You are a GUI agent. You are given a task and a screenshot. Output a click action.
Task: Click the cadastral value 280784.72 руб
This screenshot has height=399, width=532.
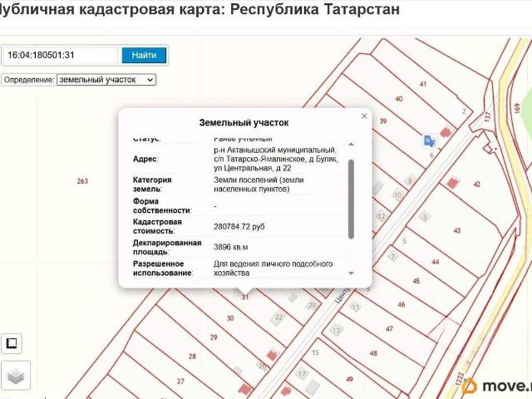239,227
